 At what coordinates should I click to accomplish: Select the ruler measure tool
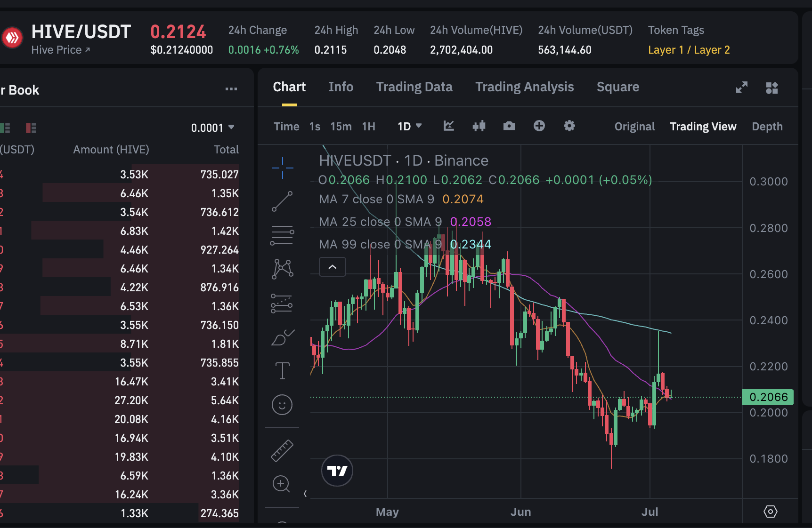click(282, 450)
